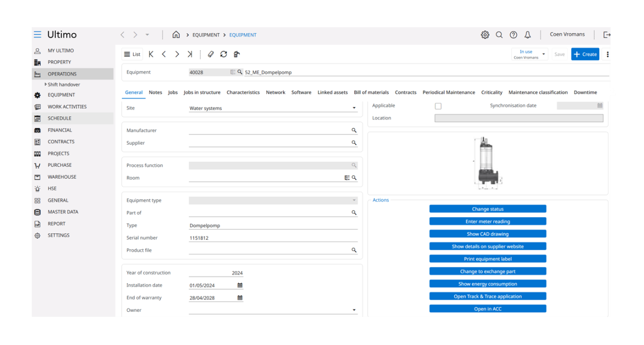The height and width of the screenshot is (345, 644).
Task: Open the Periodical Maintenance tab
Action: pyautogui.click(x=448, y=93)
